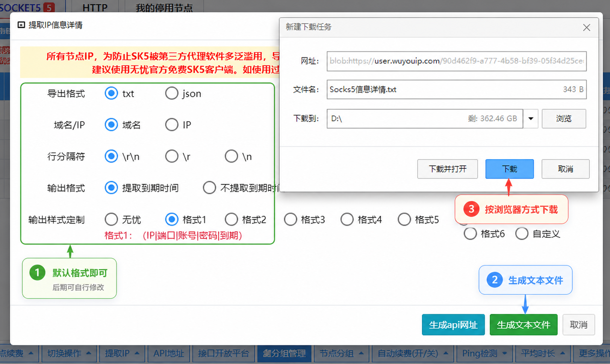Select the json export format radio
The width and height of the screenshot is (610, 364).
[x=171, y=93]
